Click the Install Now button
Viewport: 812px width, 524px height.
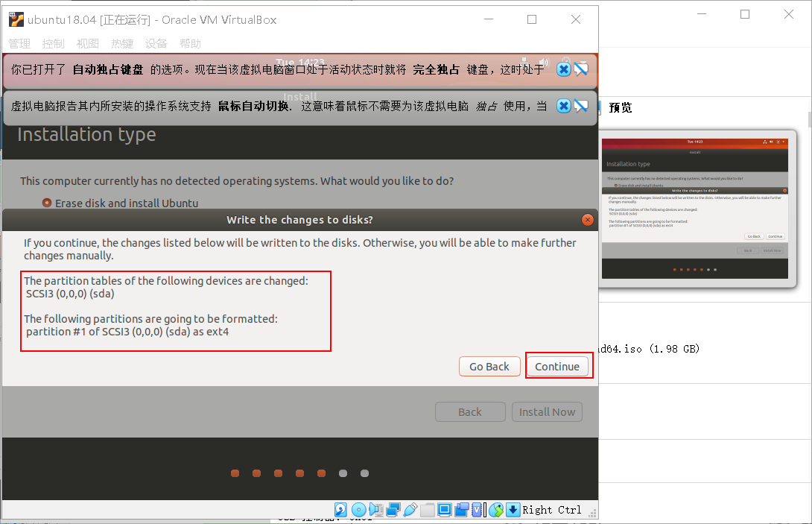click(x=547, y=412)
